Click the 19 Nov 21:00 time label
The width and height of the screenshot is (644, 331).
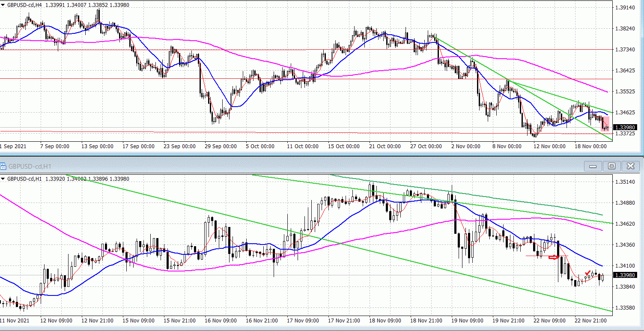pos(508,320)
